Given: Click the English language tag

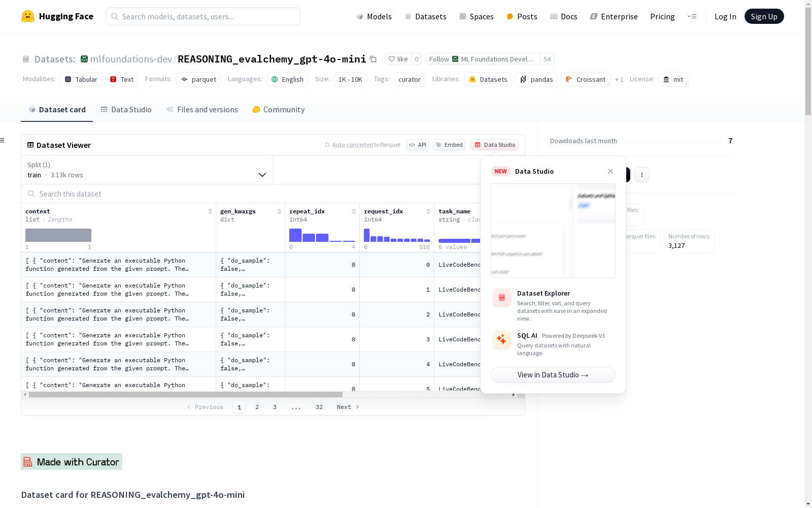Looking at the screenshot, I should click(287, 79).
